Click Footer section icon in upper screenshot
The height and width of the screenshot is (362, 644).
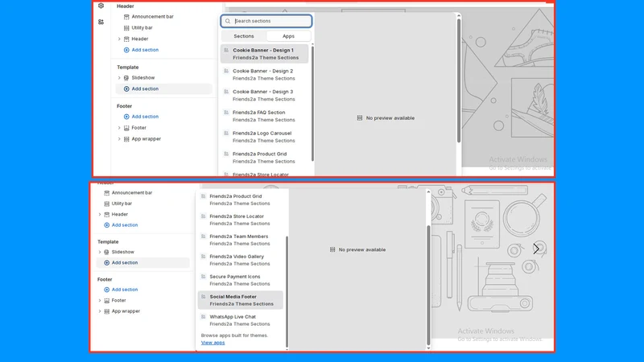click(x=126, y=128)
